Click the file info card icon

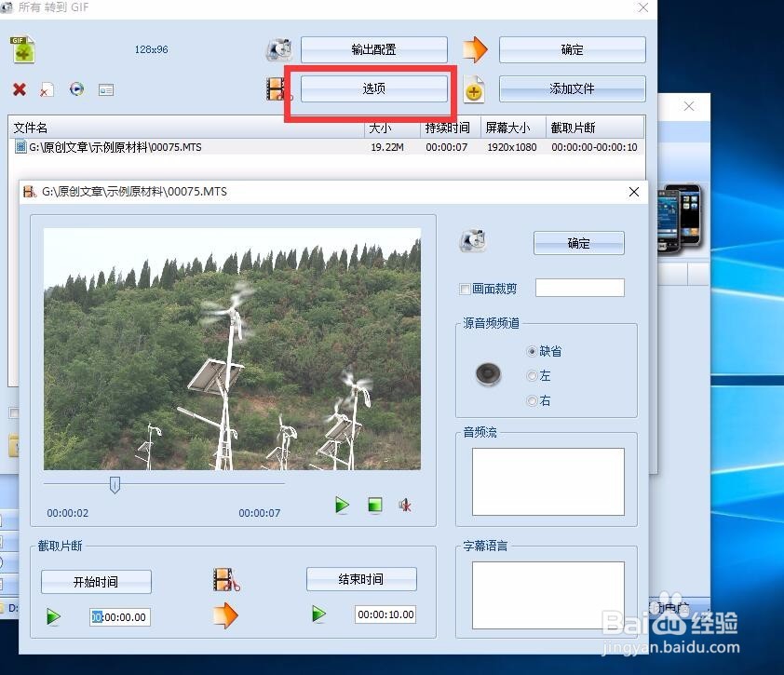[106, 90]
